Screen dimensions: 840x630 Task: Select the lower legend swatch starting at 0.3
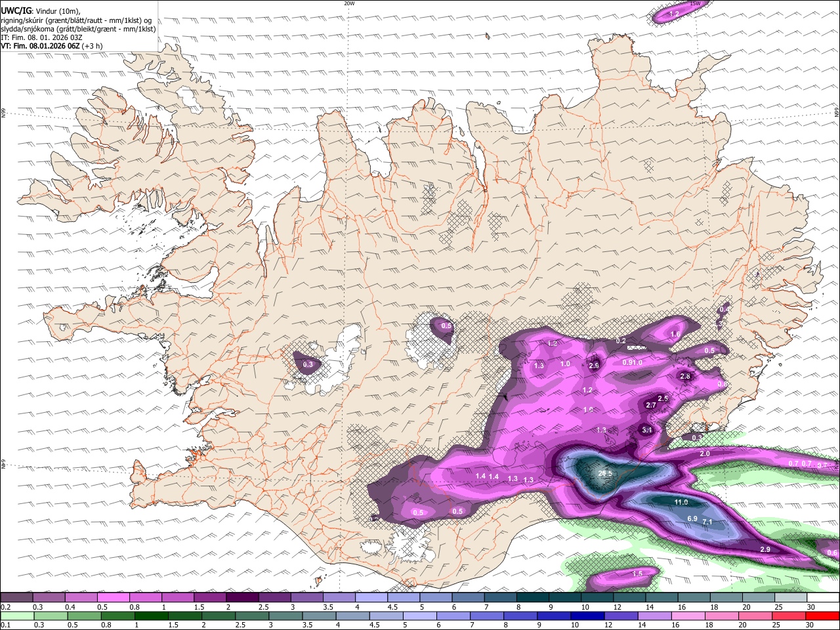click(51, 616)
